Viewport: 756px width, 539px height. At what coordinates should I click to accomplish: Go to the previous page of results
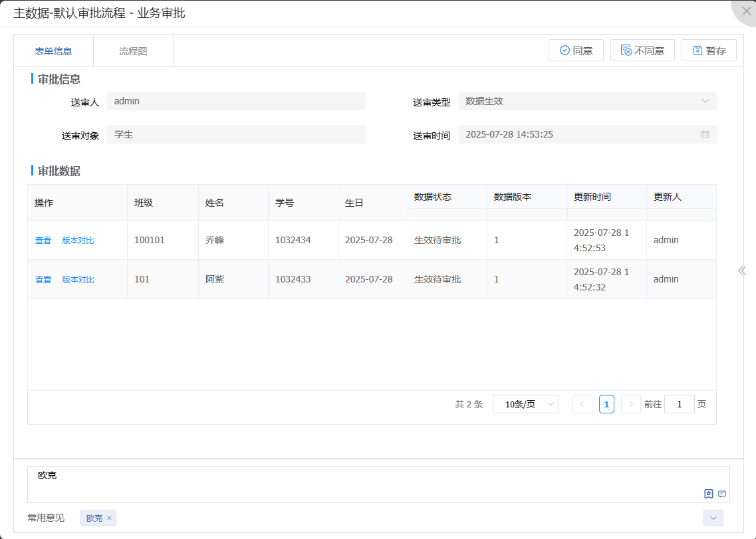coord(582,404)
